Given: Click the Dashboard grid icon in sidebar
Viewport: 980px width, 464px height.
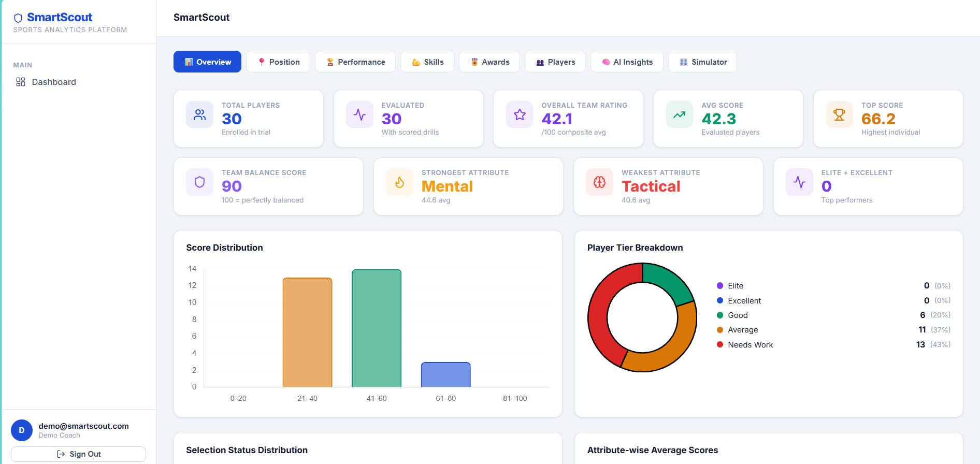Looking at the screenshot, I should point(21,82).
